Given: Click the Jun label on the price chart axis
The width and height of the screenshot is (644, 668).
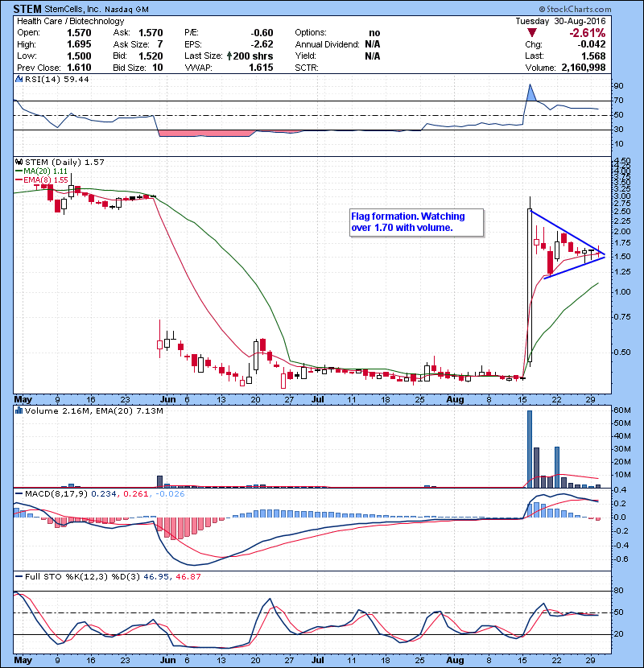Looking at the screenshot, I should pos(167,400).
